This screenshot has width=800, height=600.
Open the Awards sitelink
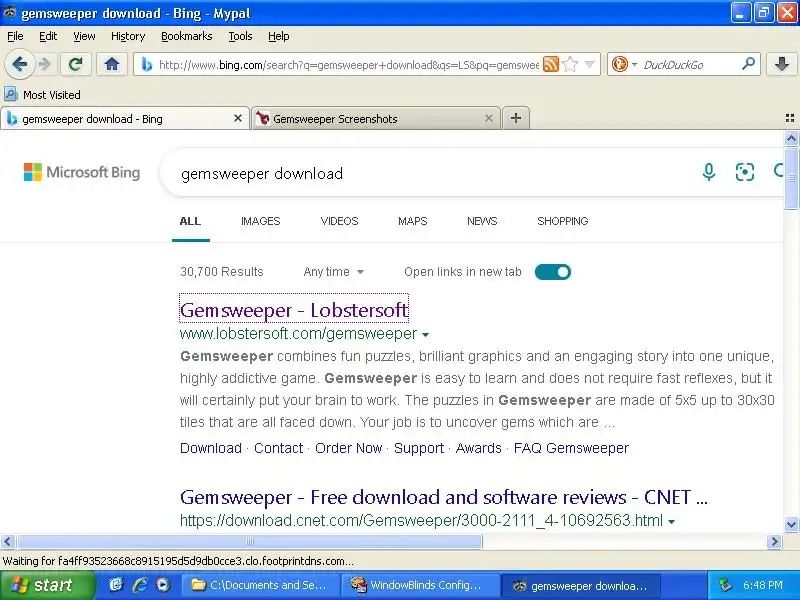click(479, 448)
